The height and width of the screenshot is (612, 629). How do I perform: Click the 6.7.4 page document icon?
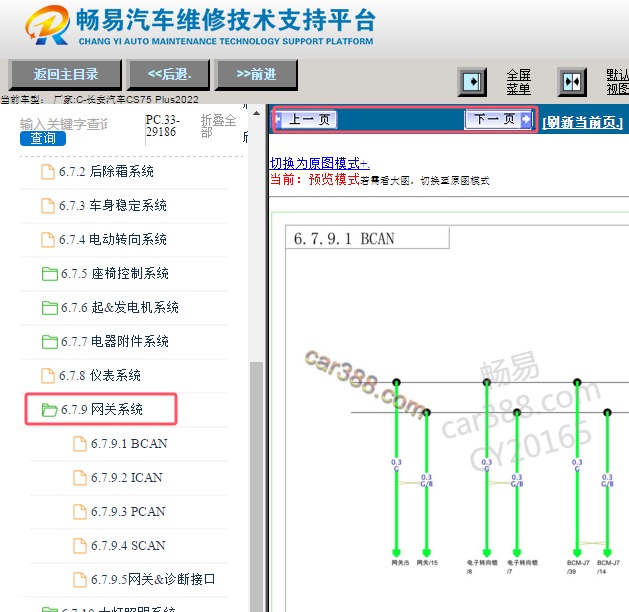tap(48, 240)
